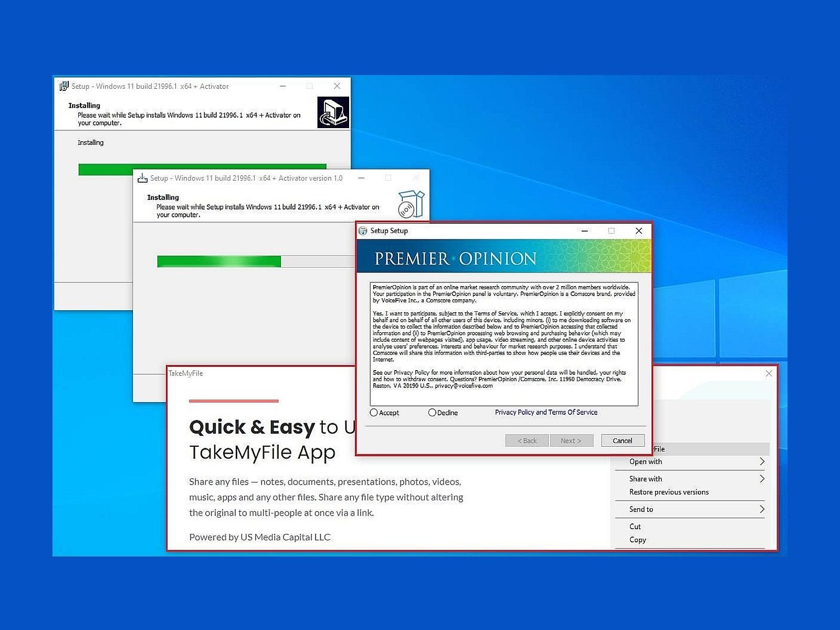Click the progress bar in back setup window

(x=202, y=169)
